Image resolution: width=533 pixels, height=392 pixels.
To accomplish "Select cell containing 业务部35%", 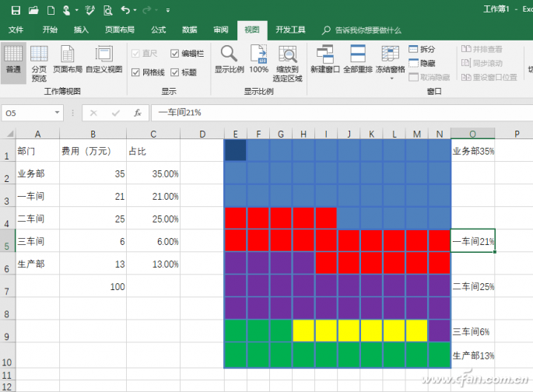I will click(x=473, y=150).
